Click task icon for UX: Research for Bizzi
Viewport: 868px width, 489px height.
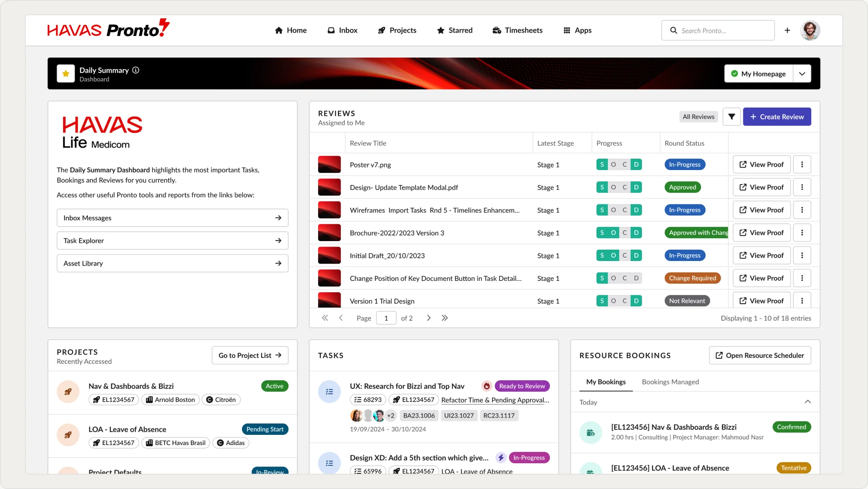click(330, 392)
